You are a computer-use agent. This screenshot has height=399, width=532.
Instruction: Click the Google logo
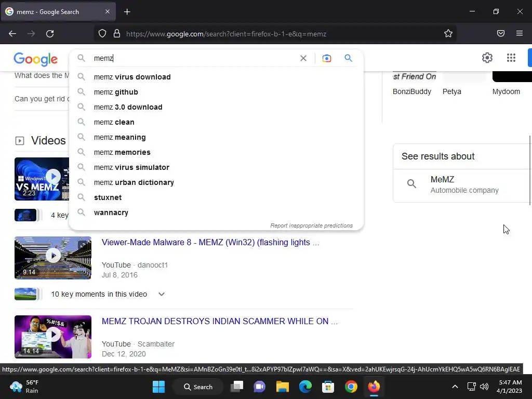tap(36, 59)
